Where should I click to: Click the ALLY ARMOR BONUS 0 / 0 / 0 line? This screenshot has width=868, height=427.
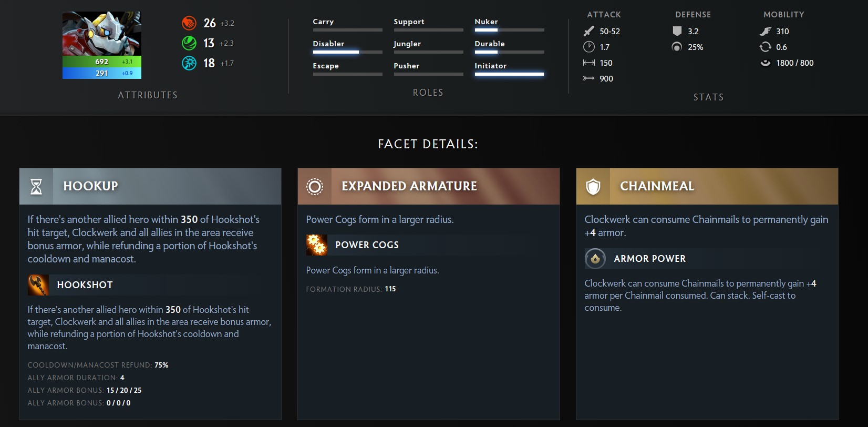pos(79,403)
